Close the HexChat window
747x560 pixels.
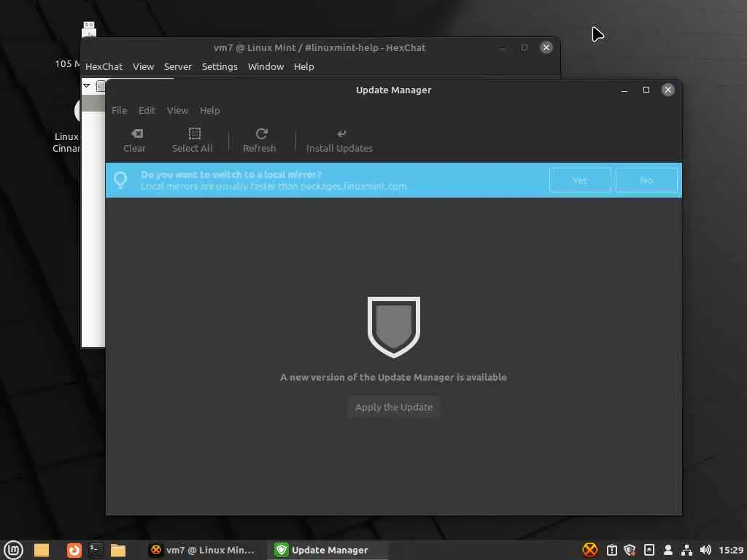click(546, 47)
